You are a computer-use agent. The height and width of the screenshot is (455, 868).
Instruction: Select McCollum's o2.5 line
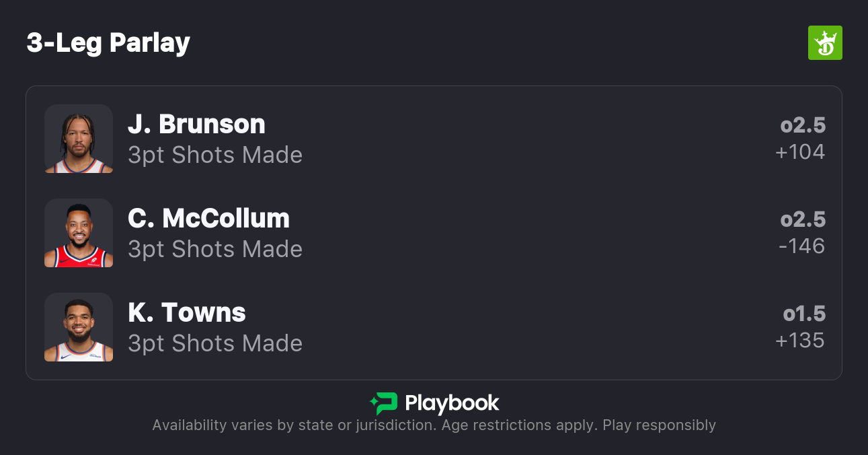tap(803, 219)
